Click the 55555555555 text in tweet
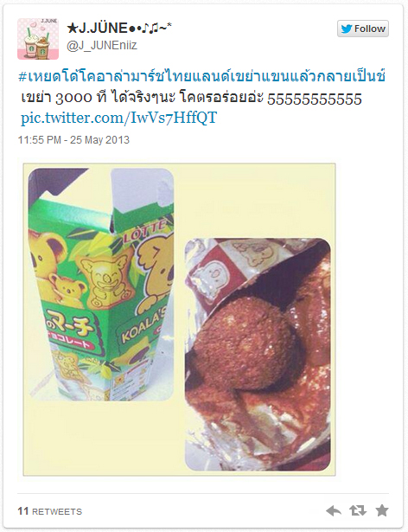 point(315,99)
